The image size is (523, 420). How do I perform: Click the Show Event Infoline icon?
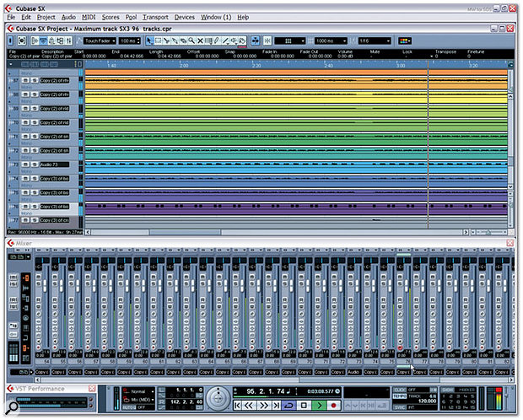tap(43, 40)
